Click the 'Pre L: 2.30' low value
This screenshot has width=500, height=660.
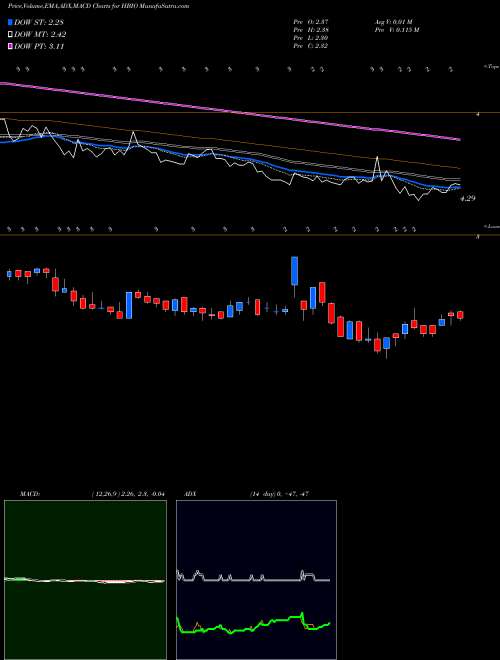pyautogui.click(x=311, y=38)
